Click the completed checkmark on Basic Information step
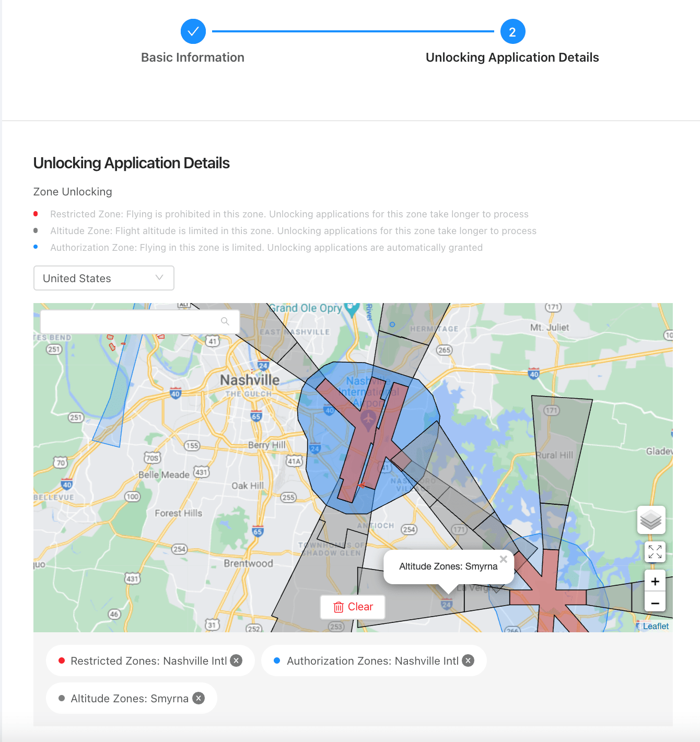The height and width of the screenshot is (742, 700). point(193,31)
